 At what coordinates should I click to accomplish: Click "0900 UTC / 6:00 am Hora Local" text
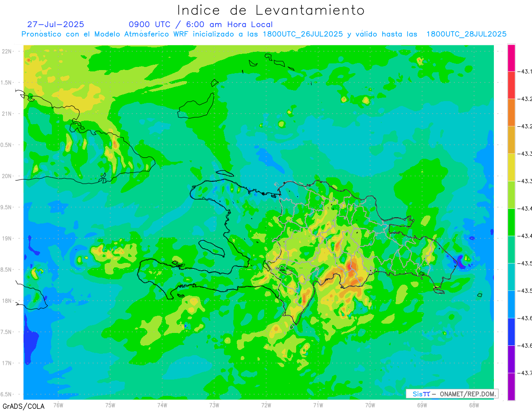201,24
